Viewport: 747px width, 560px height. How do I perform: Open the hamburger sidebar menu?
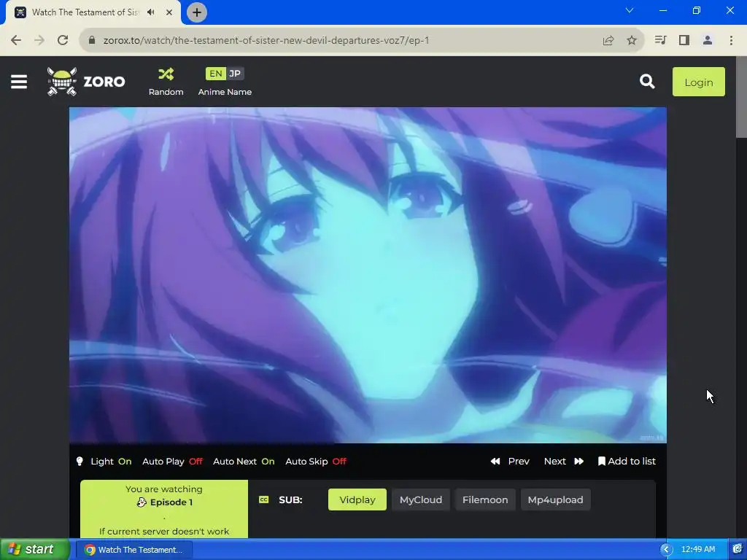pos(19,82)
